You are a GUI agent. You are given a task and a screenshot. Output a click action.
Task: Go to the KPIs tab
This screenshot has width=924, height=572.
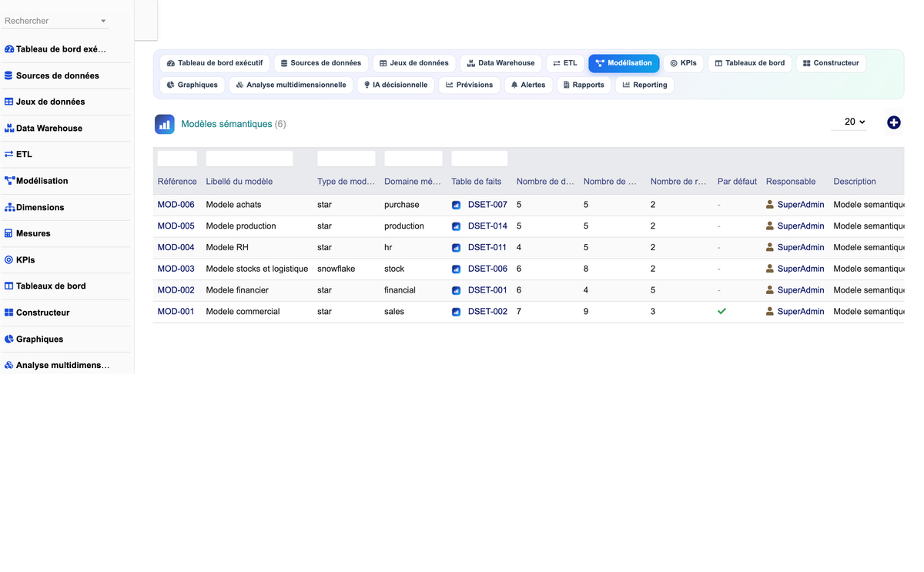tap(683, 63)
